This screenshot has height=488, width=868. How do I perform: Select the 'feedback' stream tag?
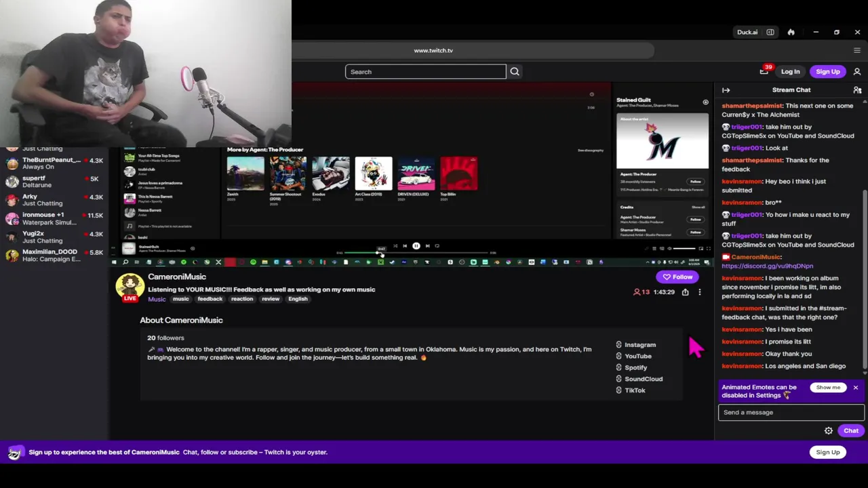(x=210, y=300)
